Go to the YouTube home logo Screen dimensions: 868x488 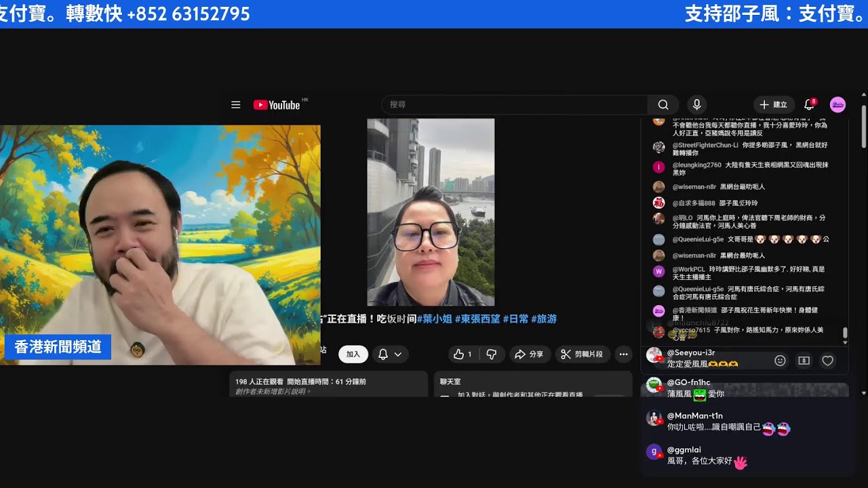(277, 105)
